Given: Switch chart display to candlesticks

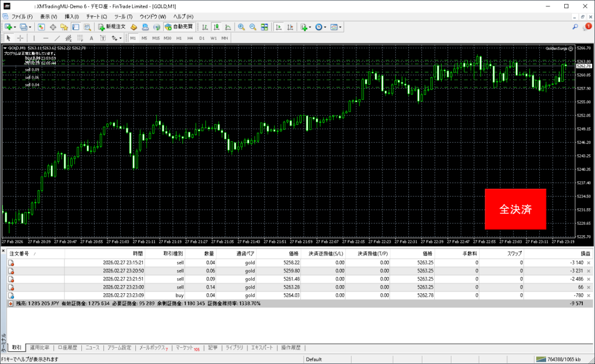Looking at the screenshot, I should (216, 27).
